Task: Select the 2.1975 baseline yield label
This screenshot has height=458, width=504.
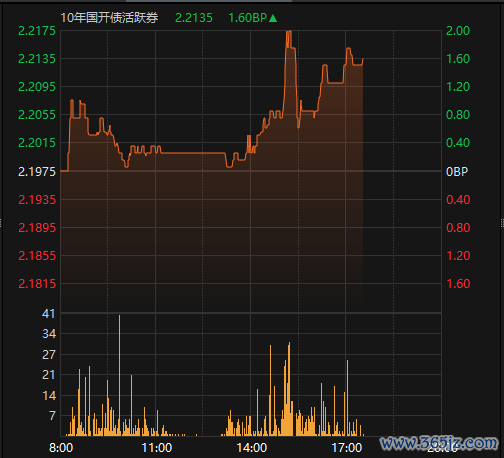Action: (37, 172)
